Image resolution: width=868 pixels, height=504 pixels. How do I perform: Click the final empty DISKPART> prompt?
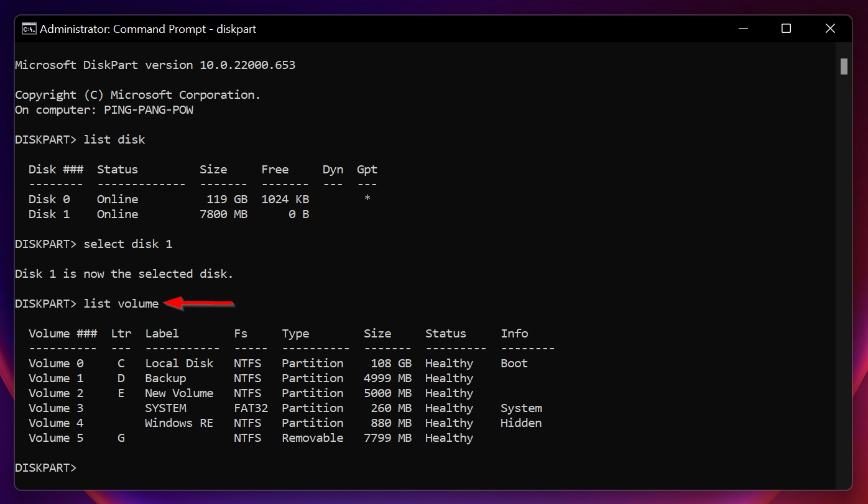[x=45, y=468]
